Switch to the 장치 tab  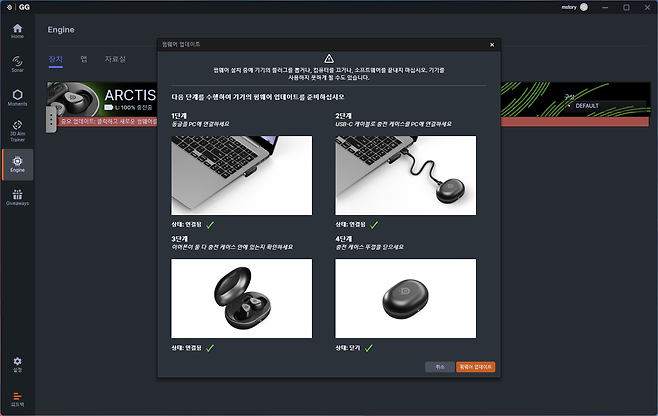[x=55, y=60]
